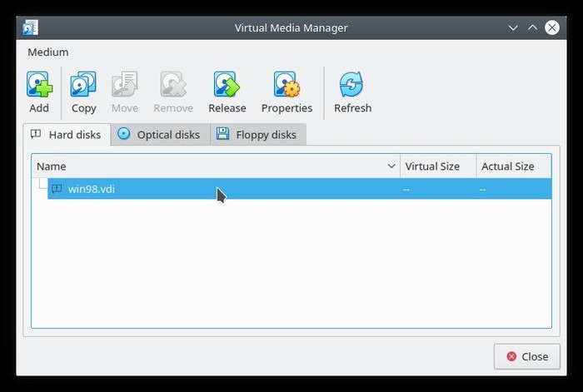Click the warning icon beside win98.vdi
This screenshot has height=392, width=583.
pos(57,189)
